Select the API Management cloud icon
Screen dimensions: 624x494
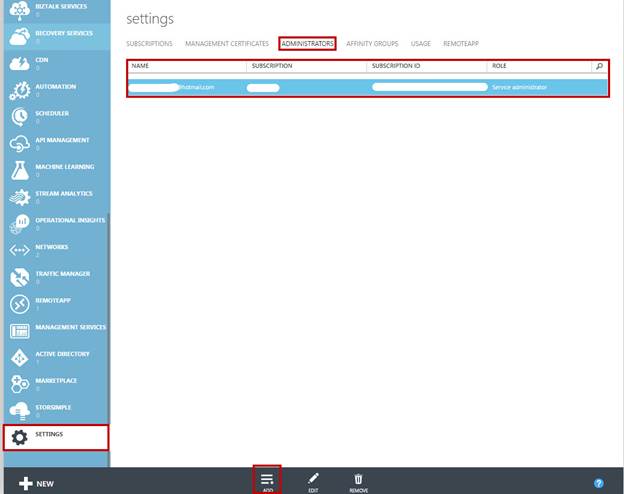(20, 144)
